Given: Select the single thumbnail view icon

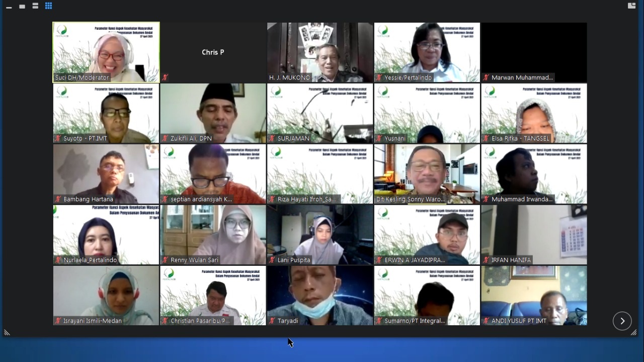Looking at the screenshot, I should (x=22, y=7).
